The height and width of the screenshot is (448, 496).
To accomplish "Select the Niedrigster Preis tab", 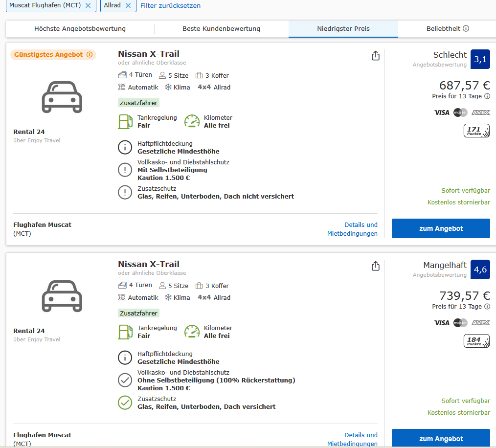I will [343, 29].
